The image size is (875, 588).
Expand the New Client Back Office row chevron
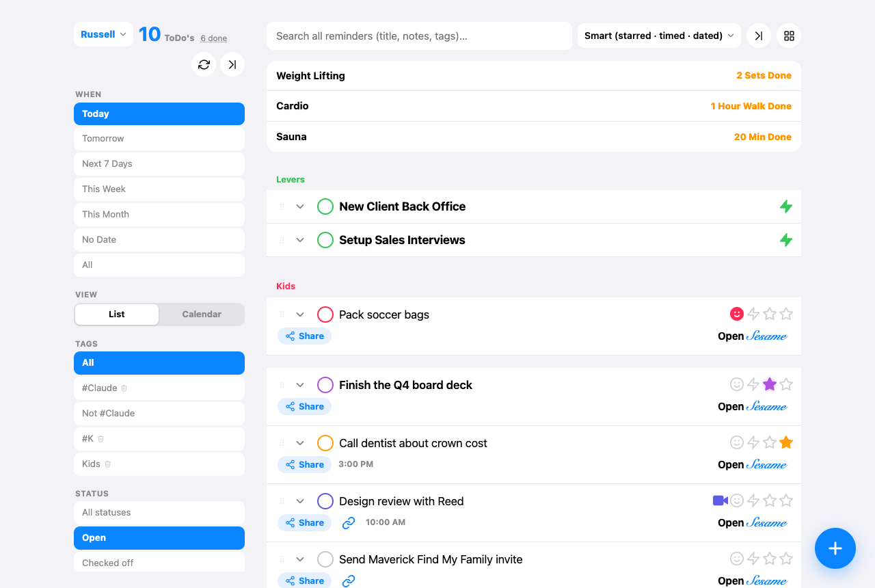[300, 206]
